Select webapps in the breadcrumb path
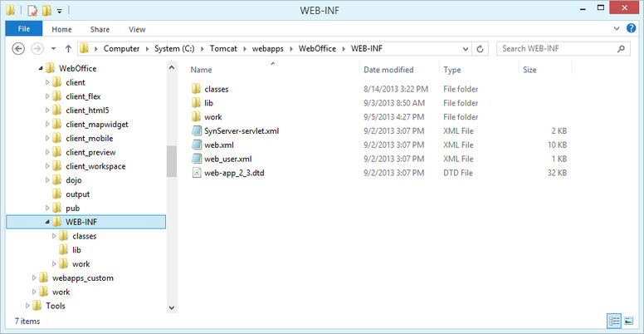 pyautogui.click(x=267, y=48)
